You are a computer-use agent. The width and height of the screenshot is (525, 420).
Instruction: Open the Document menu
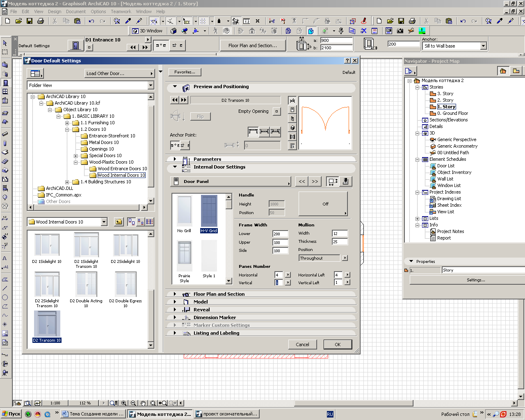pos(76,11)
